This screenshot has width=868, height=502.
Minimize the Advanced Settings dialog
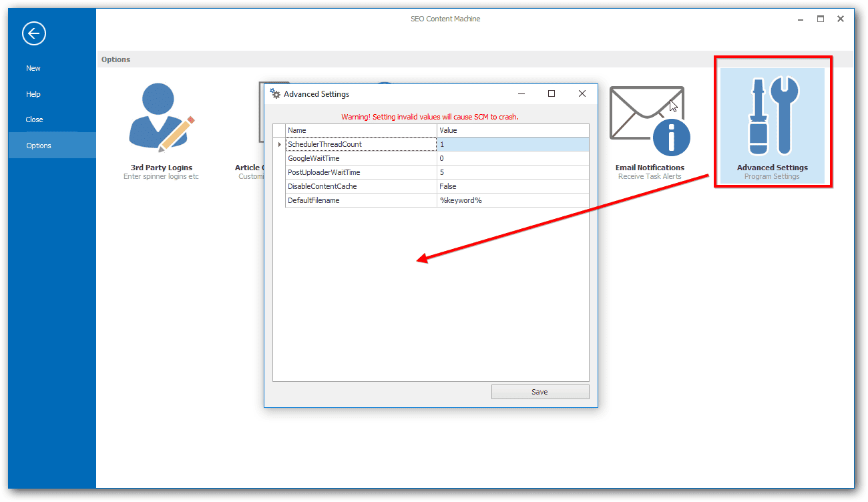(x=521, y=94)
